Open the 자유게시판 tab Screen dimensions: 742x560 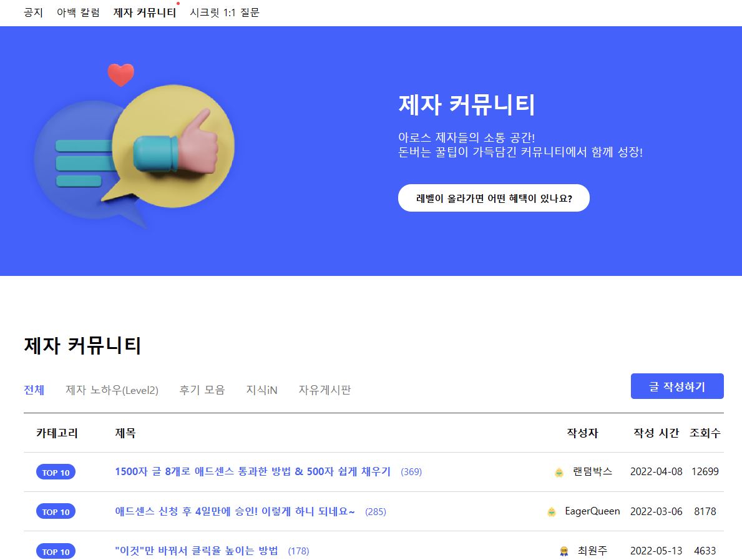(325, 390)
